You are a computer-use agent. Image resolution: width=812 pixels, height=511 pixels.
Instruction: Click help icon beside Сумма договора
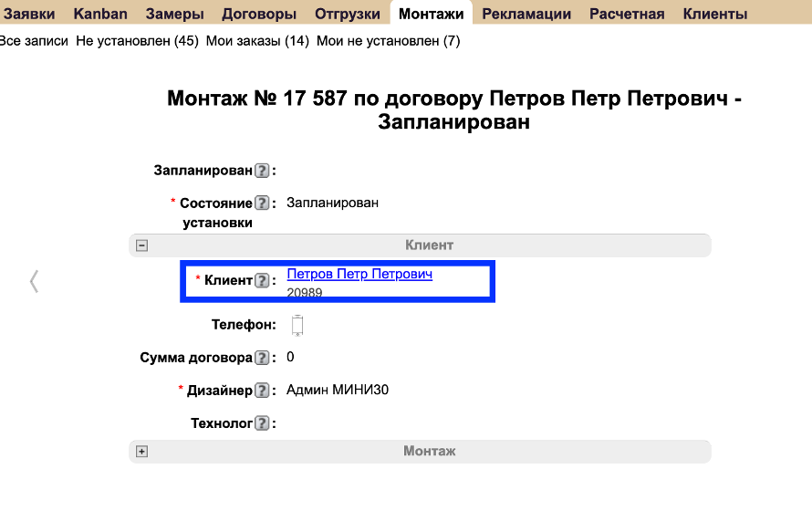pyautogui.click(x=262, y=358)
